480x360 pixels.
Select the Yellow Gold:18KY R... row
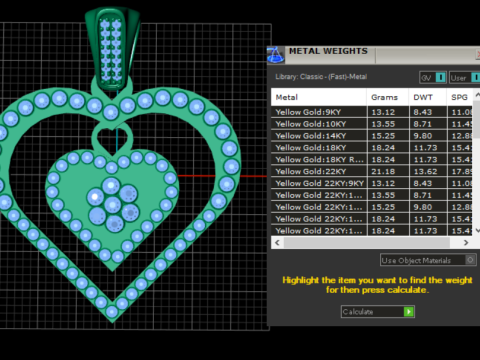tap(372, 160)
